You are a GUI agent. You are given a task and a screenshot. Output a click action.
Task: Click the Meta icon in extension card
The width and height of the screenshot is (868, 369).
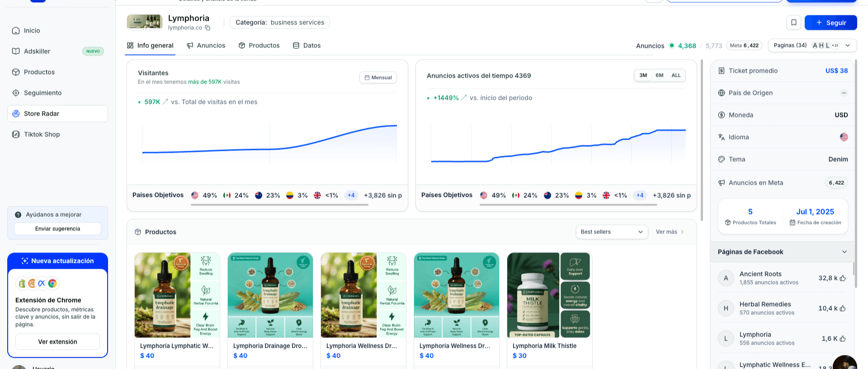(x=42, y=284)
